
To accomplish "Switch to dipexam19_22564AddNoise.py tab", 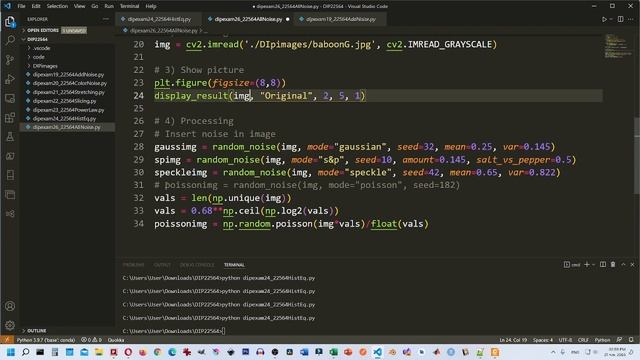I will pos(340,19).
